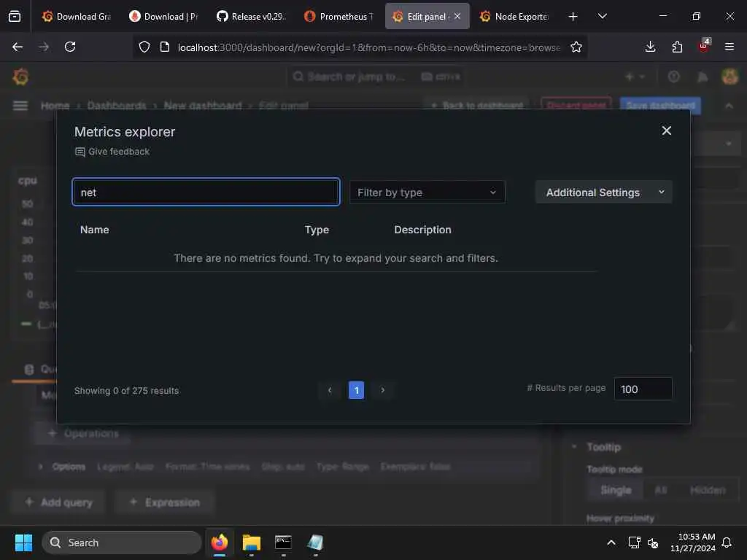Click the Type column header
747x560 pixels.
pyautogui.click(x=317, y=230)
